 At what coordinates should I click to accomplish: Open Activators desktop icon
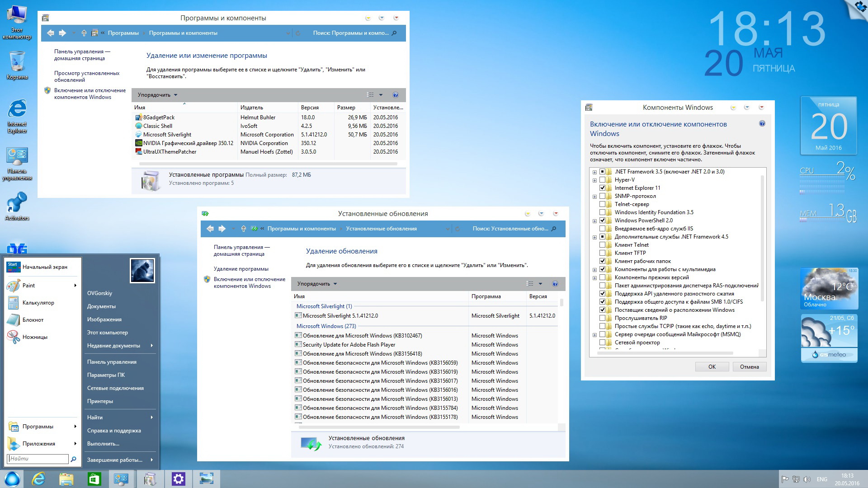coord(17,206)
